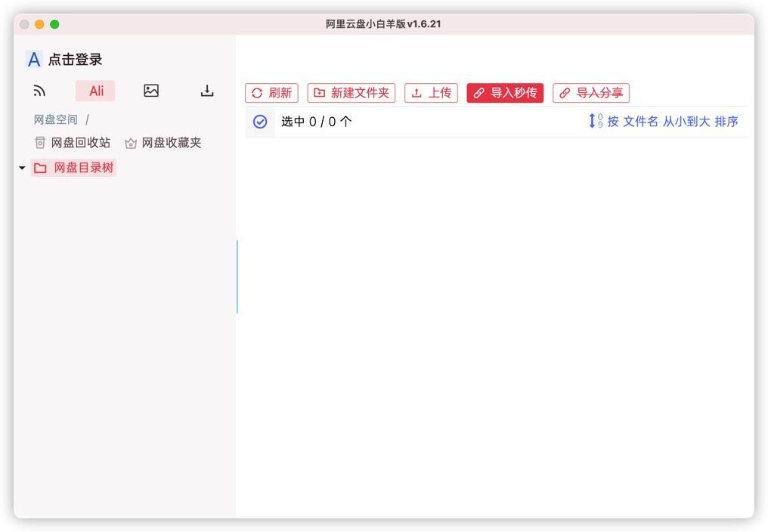768x532 pixels.
Task: Open the 按 文件名 从小到大 排序 sort menu
Action: pos(663,121)
